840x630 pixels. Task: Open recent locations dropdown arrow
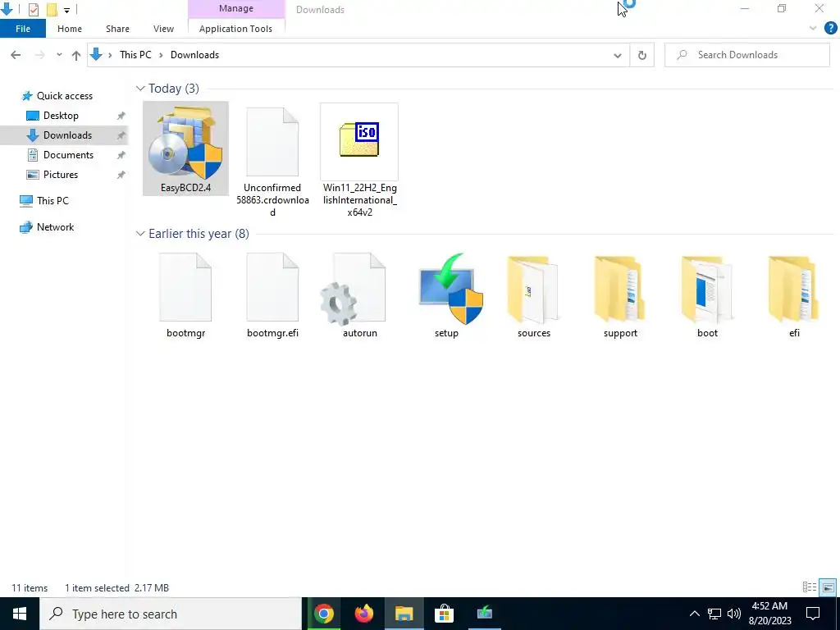tap(59, 55)
